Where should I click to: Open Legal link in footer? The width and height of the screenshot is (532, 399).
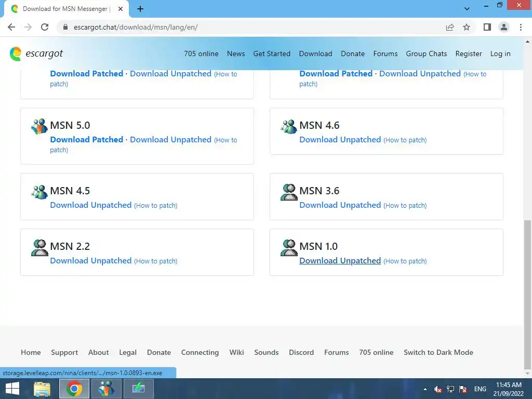(128, 352)
